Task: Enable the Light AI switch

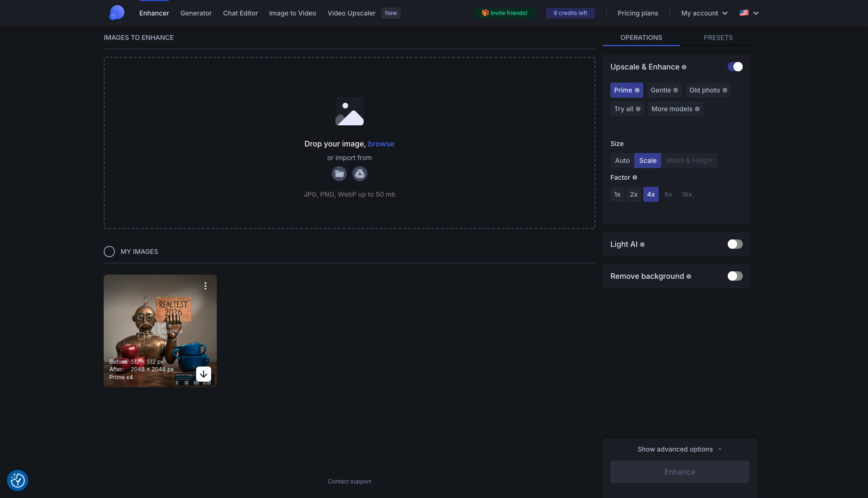Action: point(735,244)
